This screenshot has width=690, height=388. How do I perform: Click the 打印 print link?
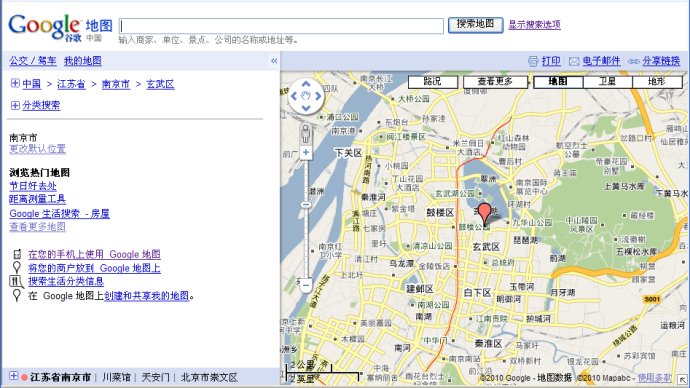(x=551, y=61)
